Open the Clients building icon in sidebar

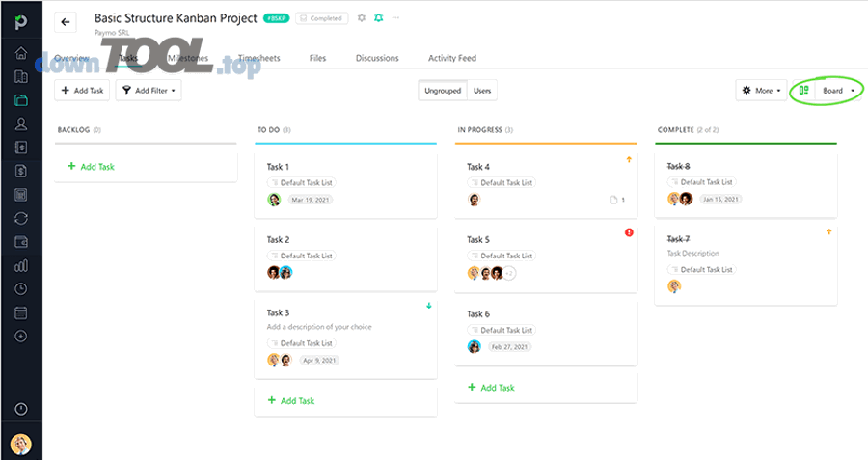21,76
